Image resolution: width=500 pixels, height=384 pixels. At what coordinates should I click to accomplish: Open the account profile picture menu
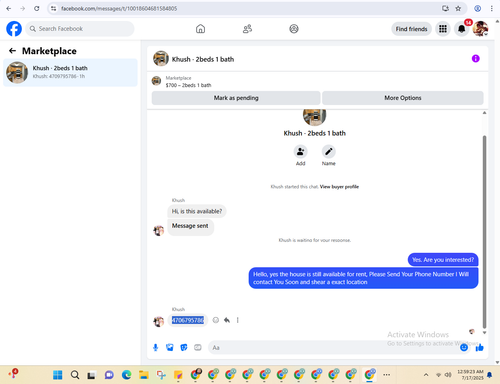[x=480, y=29]
